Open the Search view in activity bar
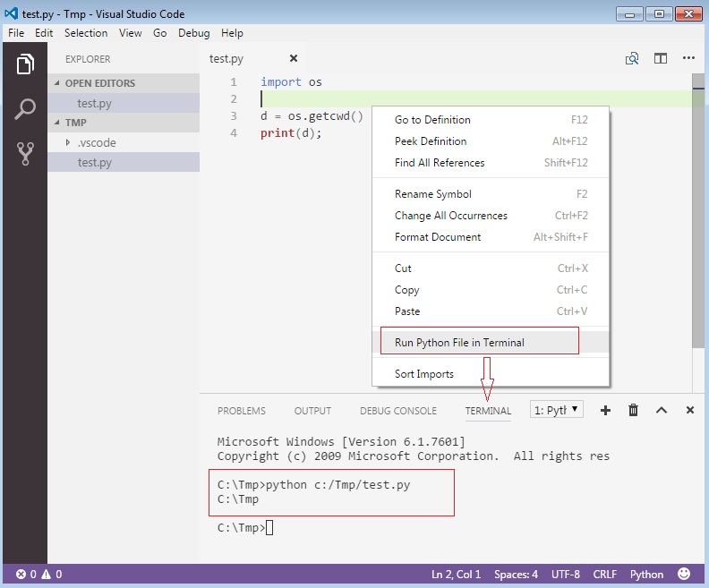 tap(25, 108)
